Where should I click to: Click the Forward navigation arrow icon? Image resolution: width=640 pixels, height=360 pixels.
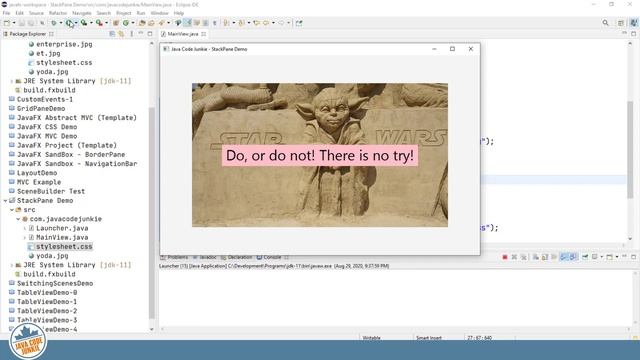click(281, 23)
